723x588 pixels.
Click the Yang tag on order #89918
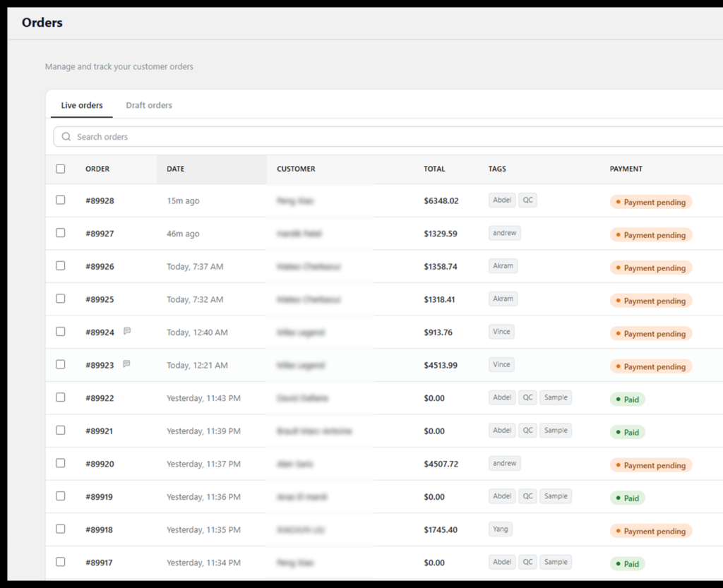click(x=501, y=529)
